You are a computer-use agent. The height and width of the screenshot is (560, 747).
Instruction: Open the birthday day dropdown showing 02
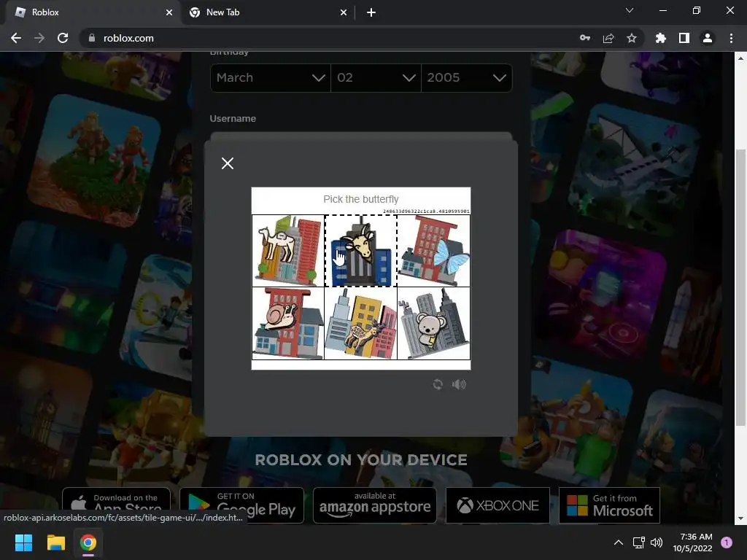tap(376, 77)
